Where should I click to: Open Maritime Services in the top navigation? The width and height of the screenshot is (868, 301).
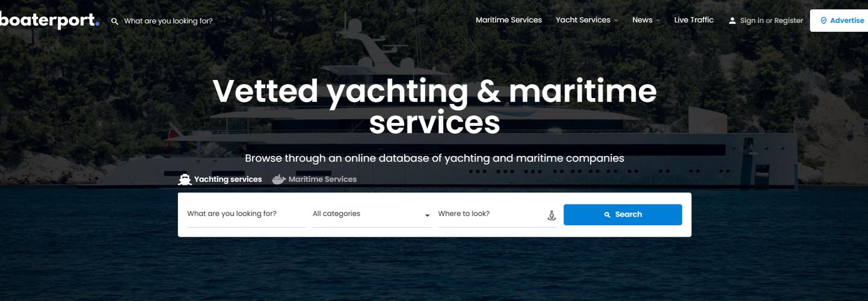[509, 20]
